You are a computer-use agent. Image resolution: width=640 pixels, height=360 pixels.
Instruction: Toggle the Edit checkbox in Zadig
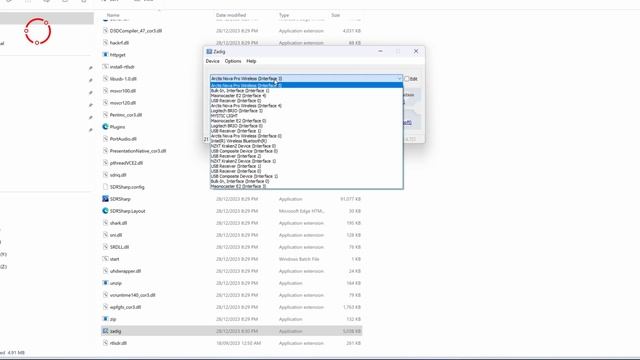click(x=407, y=79)
